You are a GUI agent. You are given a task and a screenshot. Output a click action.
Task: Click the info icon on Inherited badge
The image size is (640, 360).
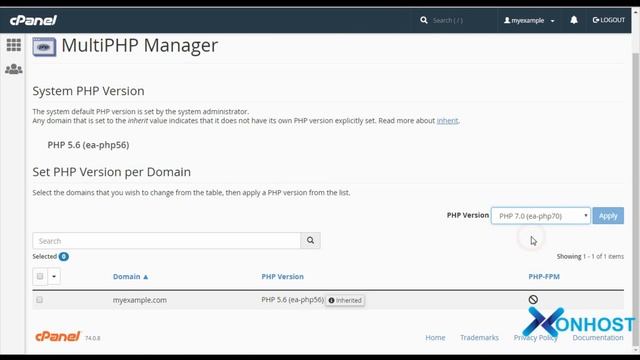coord(331,300)
